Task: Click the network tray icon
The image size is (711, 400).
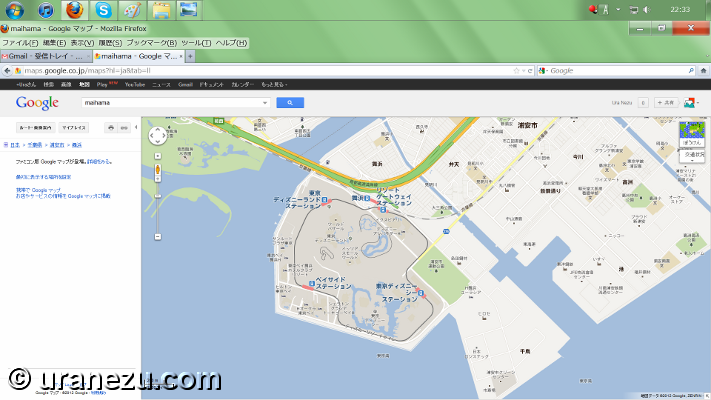Action: tap(634, 10)
